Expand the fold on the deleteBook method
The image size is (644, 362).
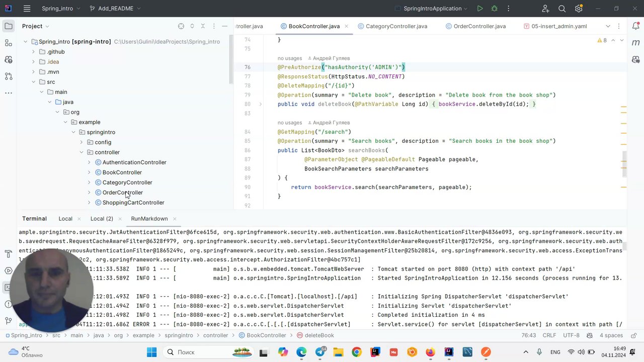point(260,104)
